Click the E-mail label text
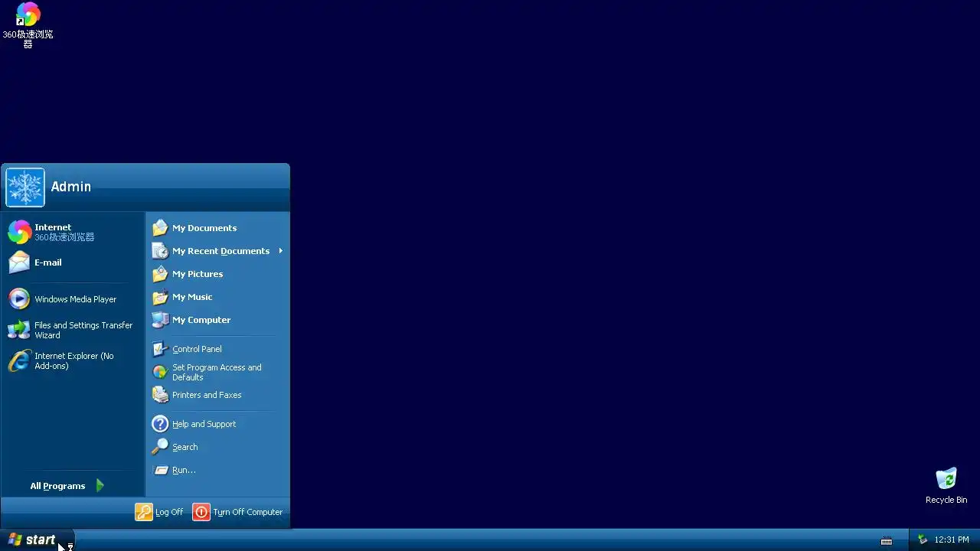 [x=48, y=262]
